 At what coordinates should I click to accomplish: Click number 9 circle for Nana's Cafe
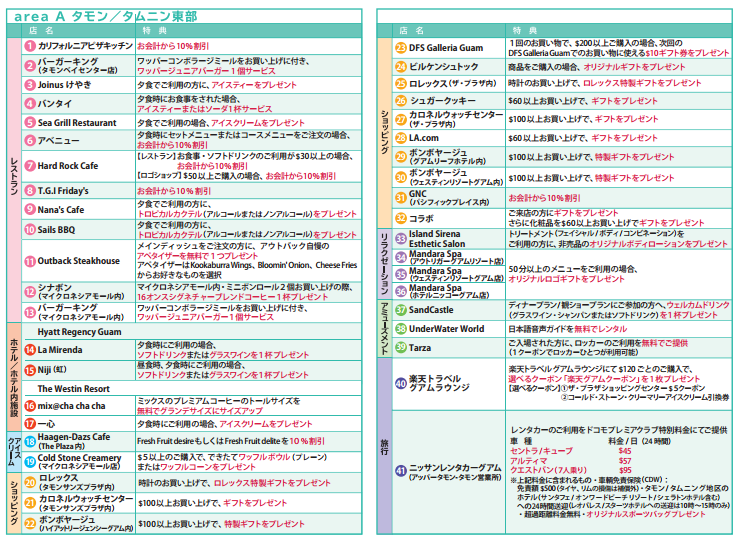(x=30, y=210)
